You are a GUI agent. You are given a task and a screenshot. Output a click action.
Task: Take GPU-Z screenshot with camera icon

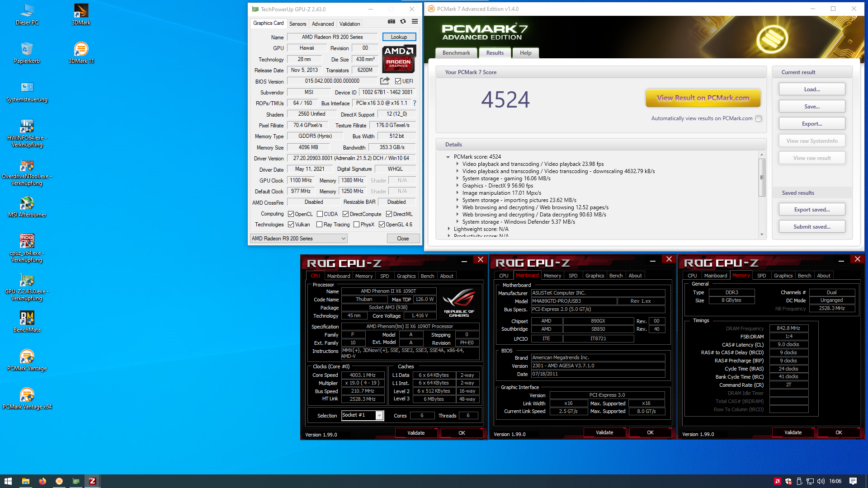pyautogui.click(x=392, y=21)
